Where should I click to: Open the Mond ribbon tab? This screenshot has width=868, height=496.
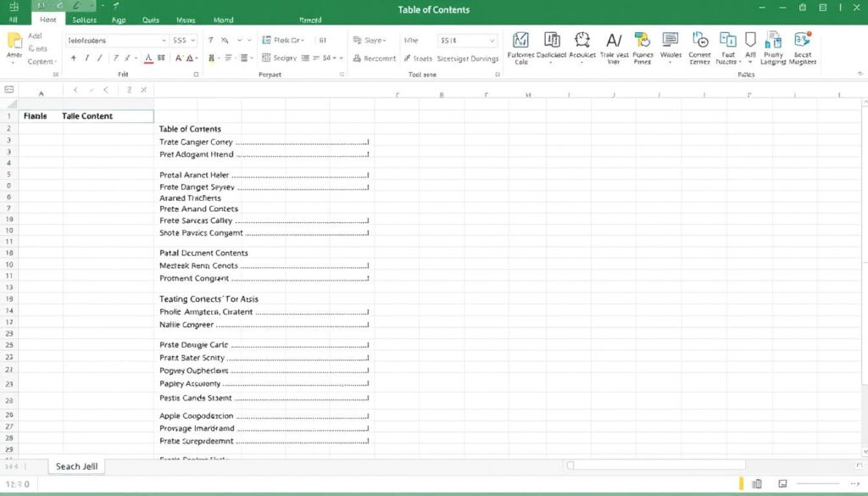[223, 20]
